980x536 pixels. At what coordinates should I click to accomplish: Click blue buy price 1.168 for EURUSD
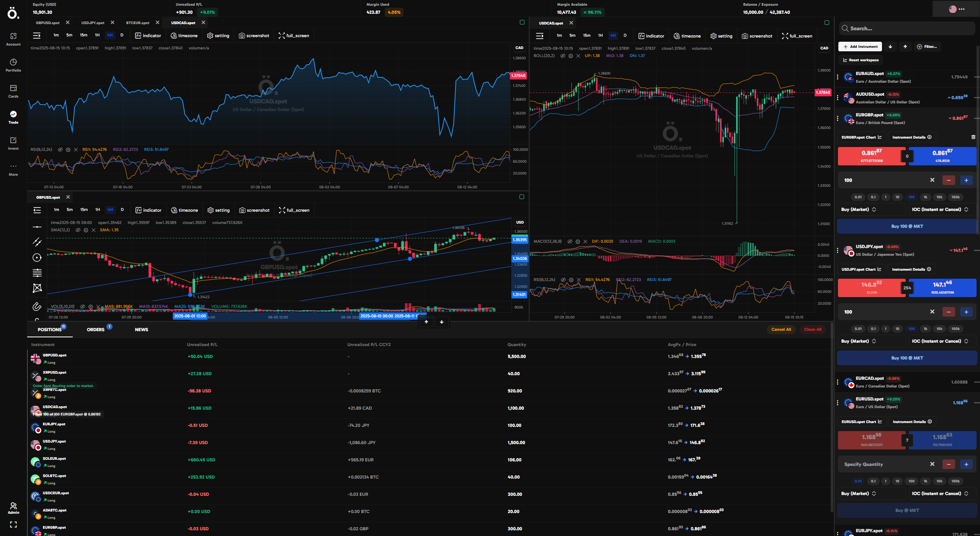942,440
